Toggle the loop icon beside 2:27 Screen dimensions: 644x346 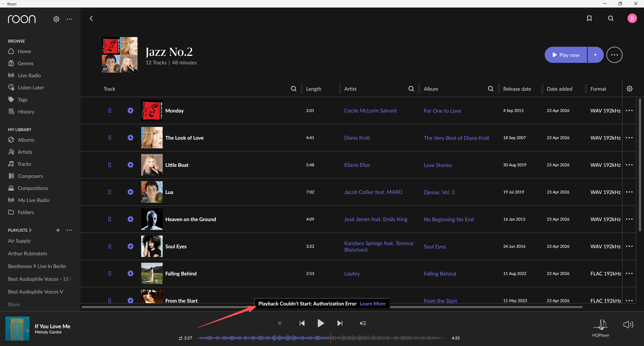pyautogui.click(x=180, y=338)
